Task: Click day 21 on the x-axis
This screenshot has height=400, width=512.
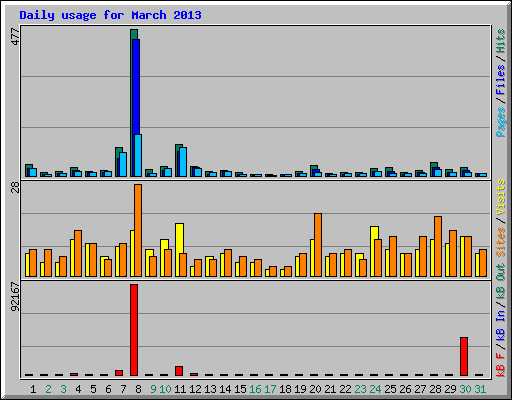Action: pyautogui.click(x=330, y=389)
